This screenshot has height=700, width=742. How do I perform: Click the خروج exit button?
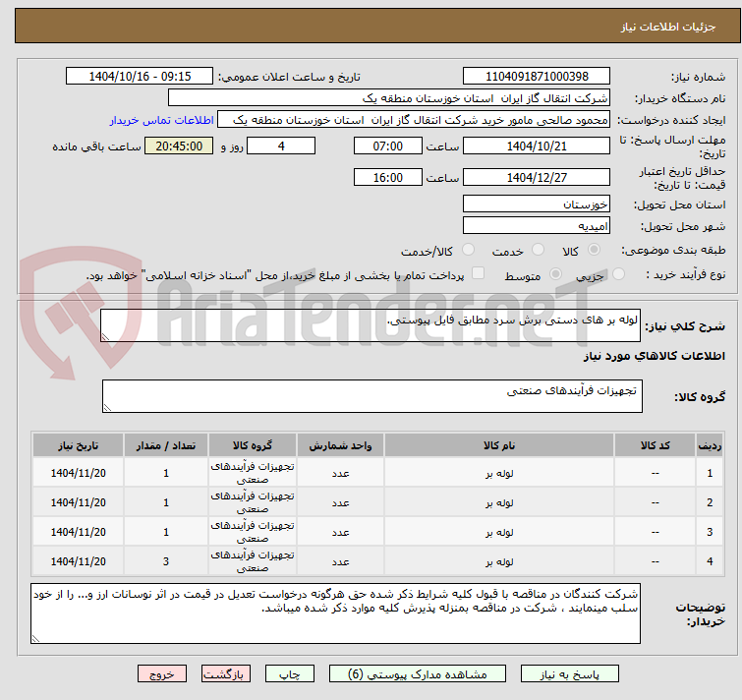coord(162,673)
